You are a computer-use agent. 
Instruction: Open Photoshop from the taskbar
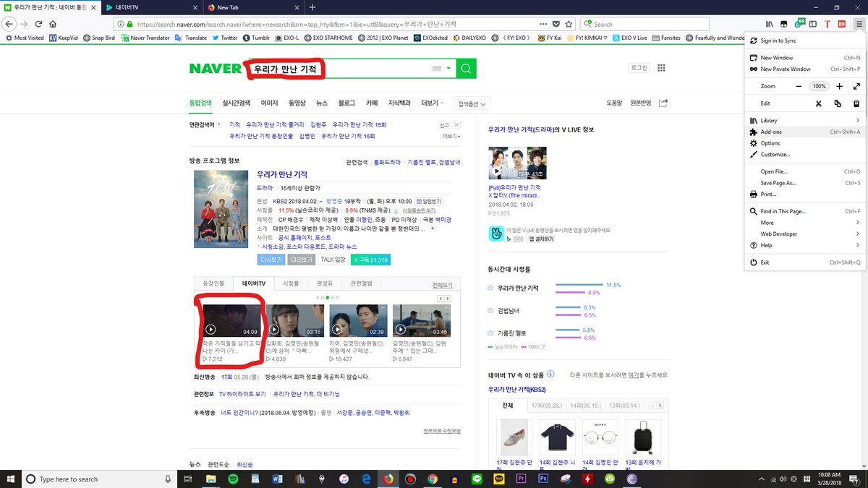click(542, 479)
